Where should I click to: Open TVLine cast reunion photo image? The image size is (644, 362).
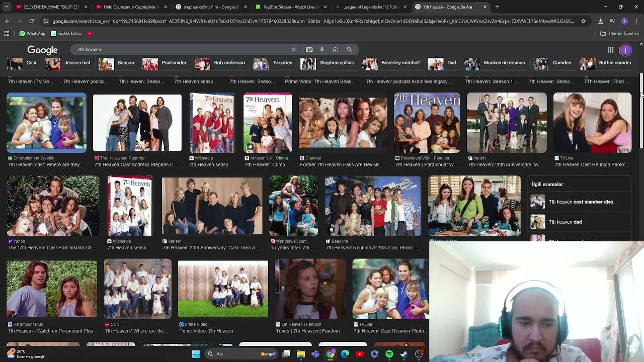[592, 122]
